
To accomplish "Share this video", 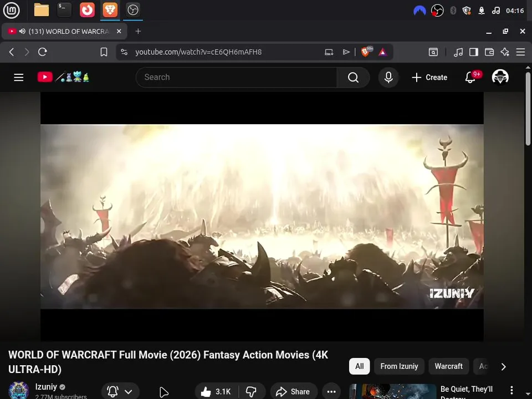I will (x=294, y=392).
